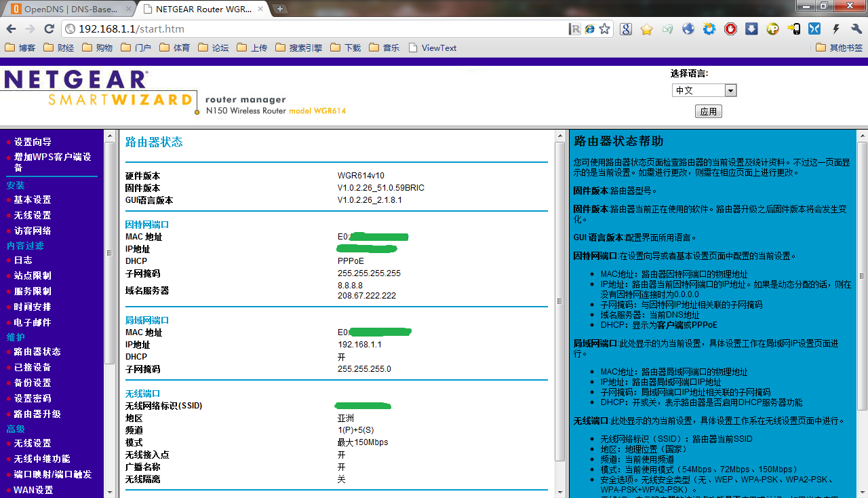Click the firmware version V1.0.2.26_51.0.59BRIC
Screen dimensions: 868x498
click(381, 188)
